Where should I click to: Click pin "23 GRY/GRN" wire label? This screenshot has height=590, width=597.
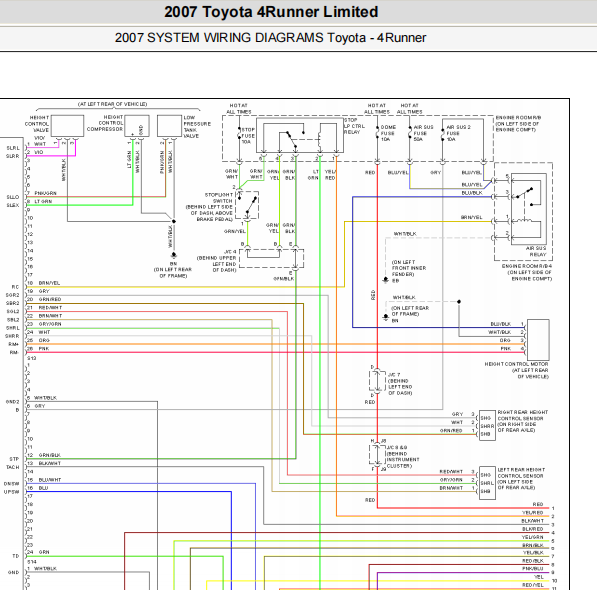point(44,324)
